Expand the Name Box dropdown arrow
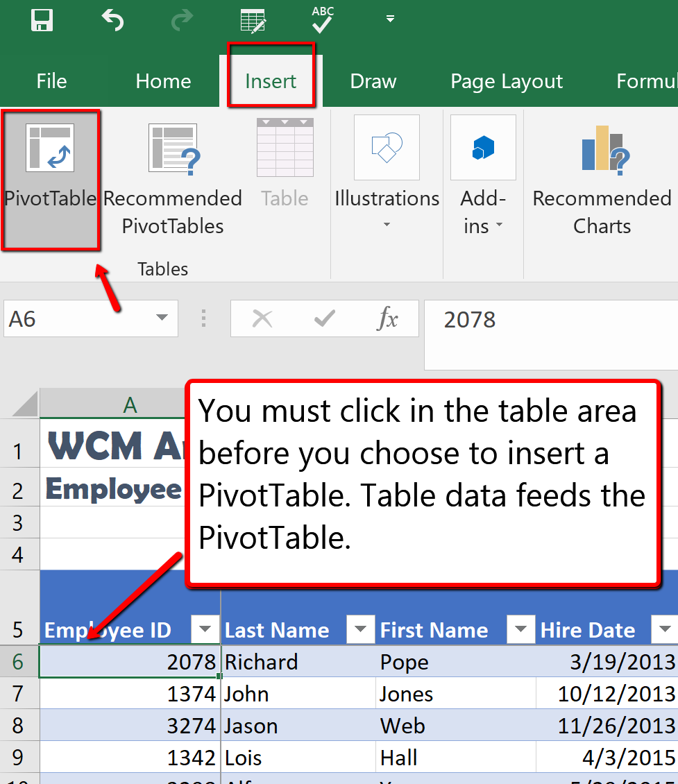This screenshot has width=678, height=784. point(162,318)
